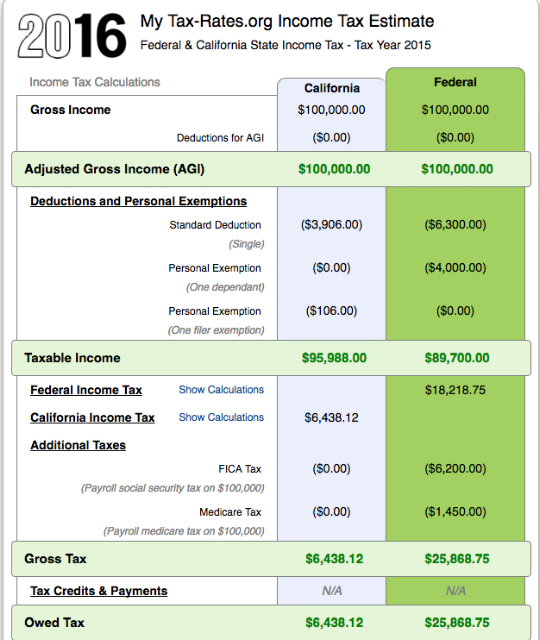The image size is (540, 640).
Task: Open the California Income Tax link
Action: tap(93, 418)
